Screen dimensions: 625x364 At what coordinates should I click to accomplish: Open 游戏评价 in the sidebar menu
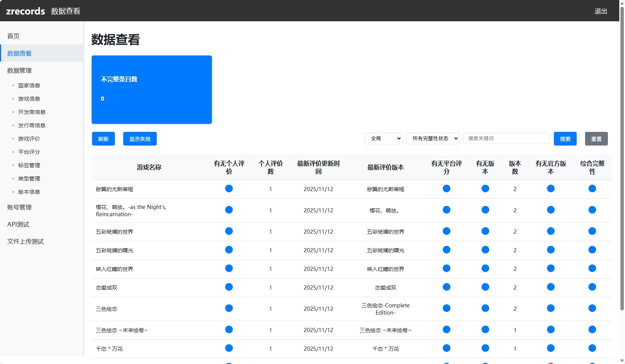[29, 139]
